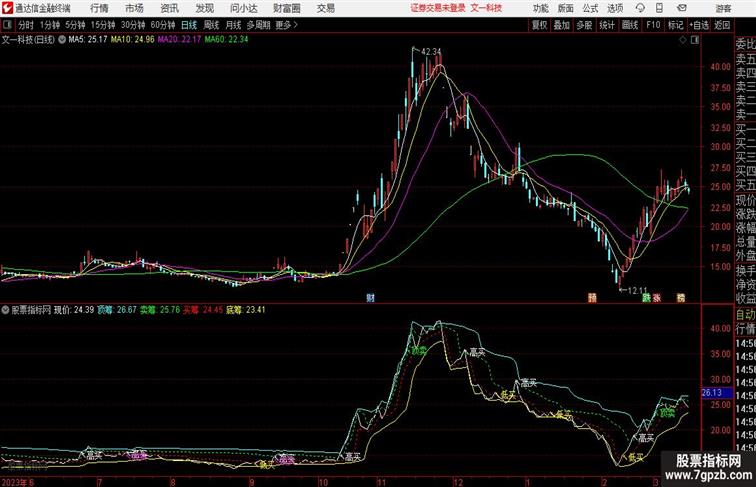This screenshot has height=487, width=756.
Task: Expand main chart indicator dropdown beside 文一科技(日线)
Action: (62, 40)
